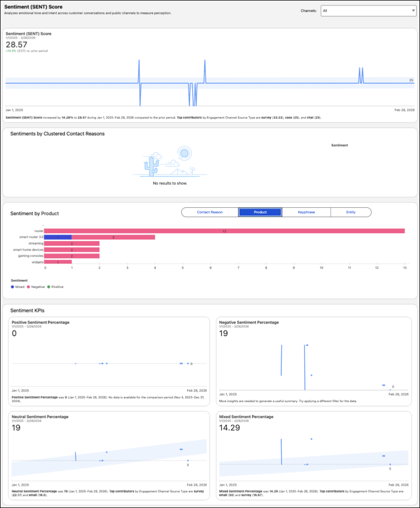This screenshot has height=508, width=420.
Task: Switch to the Contact Reason tab
Action: click(x=209, y=212)
